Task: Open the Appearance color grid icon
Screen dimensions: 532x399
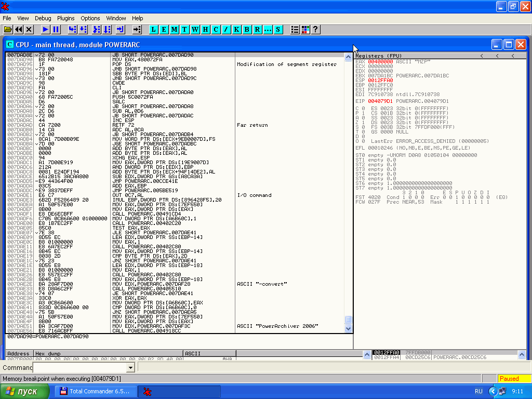Action: click(x=305, y=30)
